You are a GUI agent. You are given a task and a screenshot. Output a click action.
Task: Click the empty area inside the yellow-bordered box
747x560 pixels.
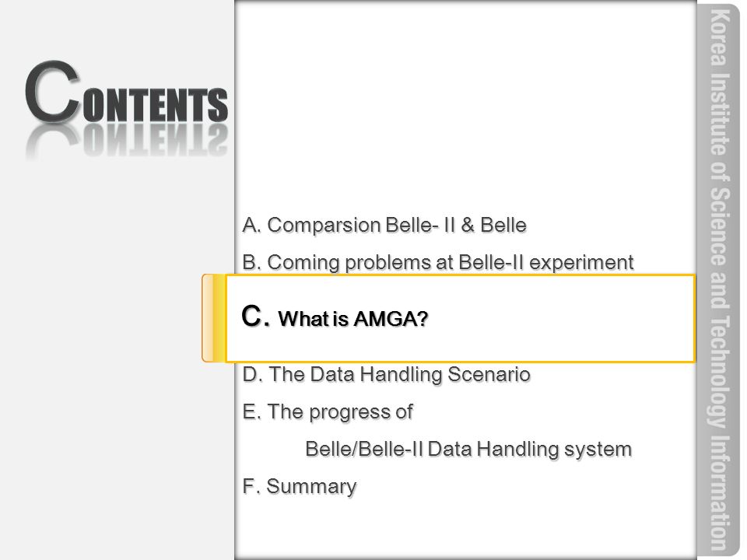[x=562, y=318]
